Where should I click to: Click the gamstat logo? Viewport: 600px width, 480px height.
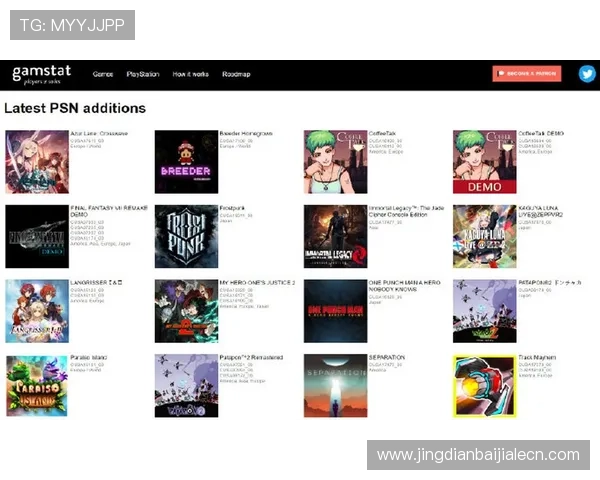37,74
